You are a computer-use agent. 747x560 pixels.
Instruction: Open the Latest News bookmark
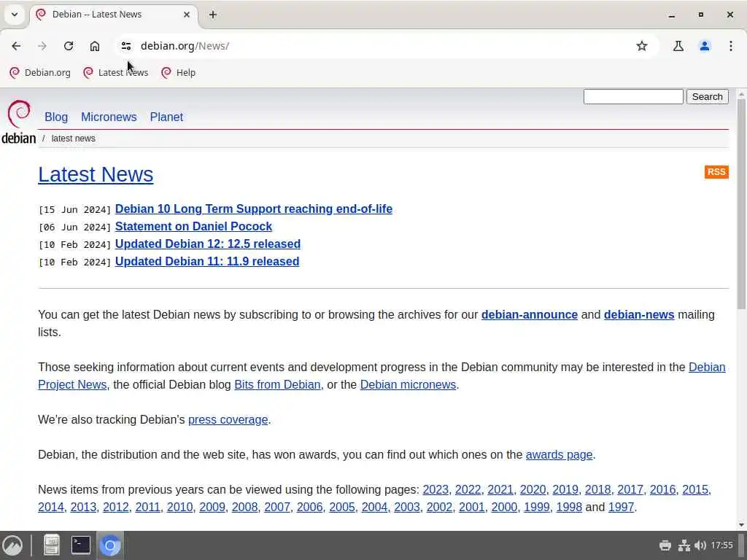pyautogui.click(x=115, y=72)
